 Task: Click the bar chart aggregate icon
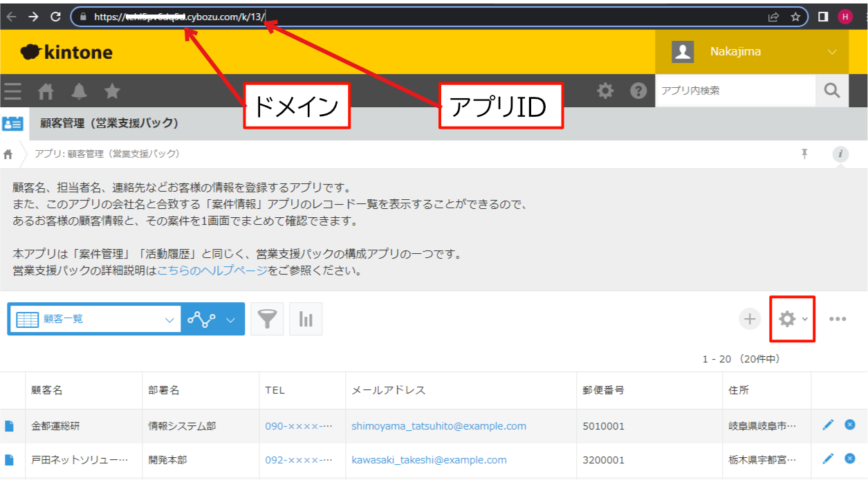coord(306,319)
